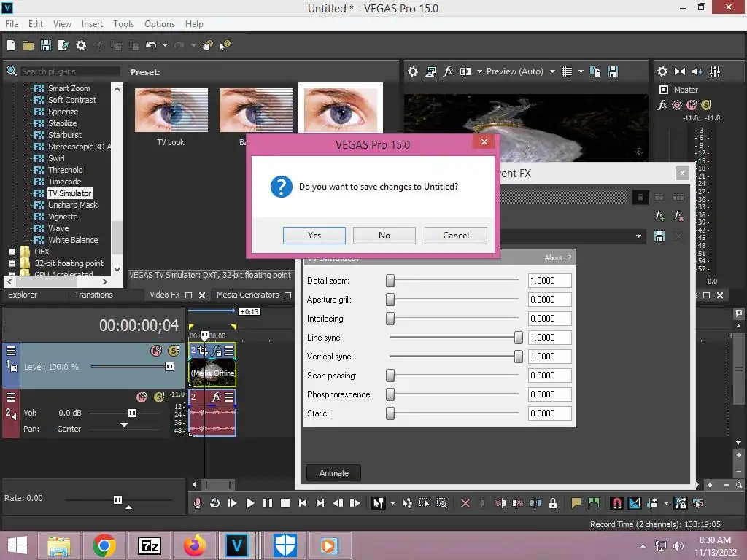Expand the 32-bit floating point folder
747x560 pixels.
pos(12,263)
